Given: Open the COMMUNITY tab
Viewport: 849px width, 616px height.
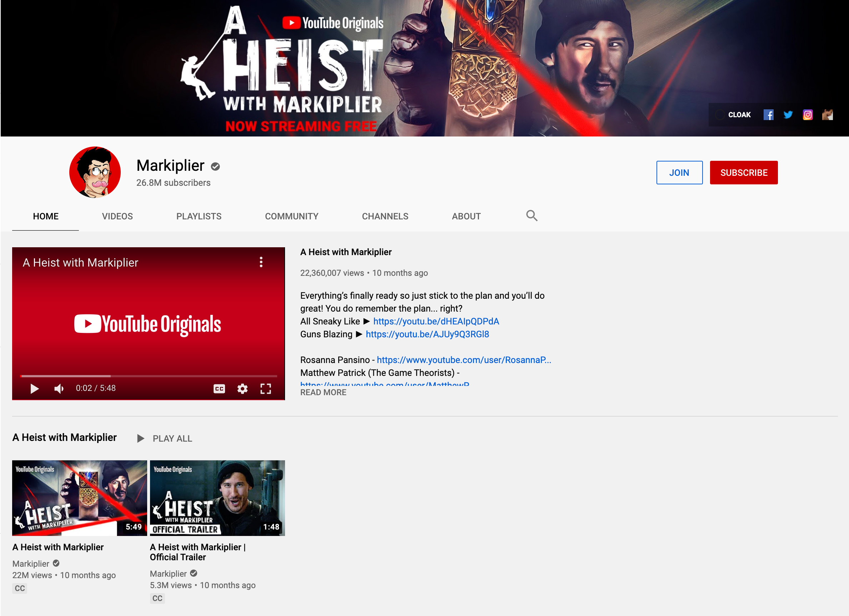Looking at the screenshot, I should [291, 217].
